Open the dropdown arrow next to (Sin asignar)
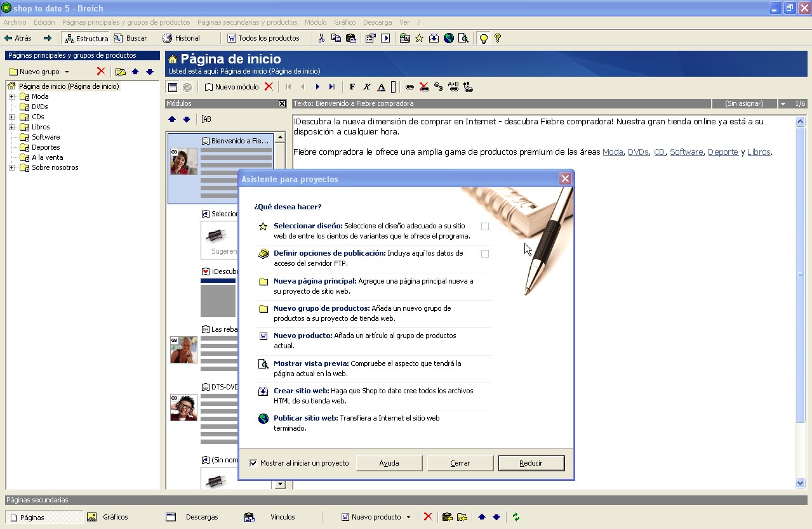The height and width of the screenshot is (529, 812). coord(783,103)
